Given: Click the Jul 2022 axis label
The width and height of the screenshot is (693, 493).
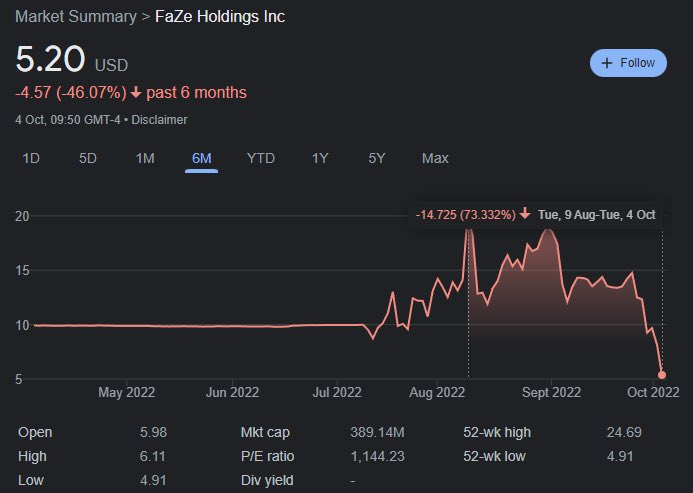Looking at the screenshot, I should [x=337, y=392].
